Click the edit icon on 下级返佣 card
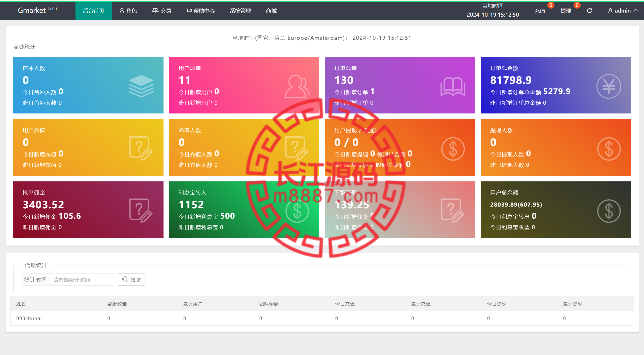The height and width of the screenshot is (355, 644). click(453, 211)
